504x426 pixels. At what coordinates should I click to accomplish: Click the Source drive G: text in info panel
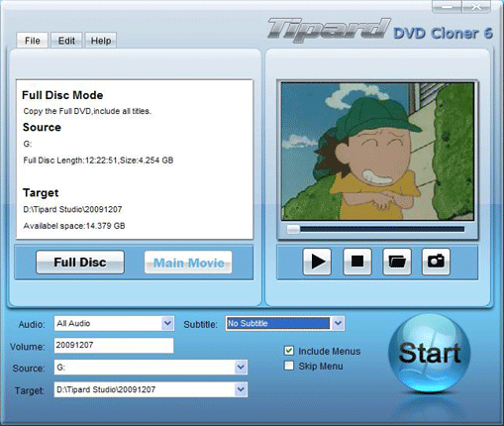(28, 144)
